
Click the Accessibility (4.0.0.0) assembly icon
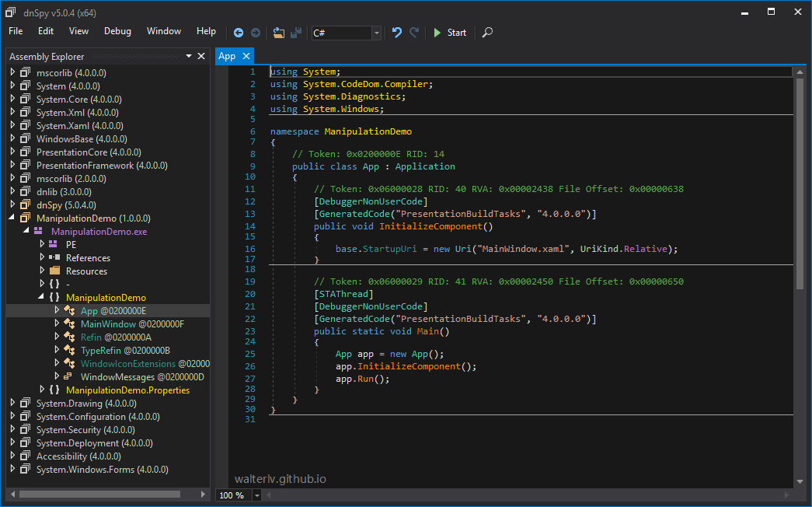(x=25, y=456)
